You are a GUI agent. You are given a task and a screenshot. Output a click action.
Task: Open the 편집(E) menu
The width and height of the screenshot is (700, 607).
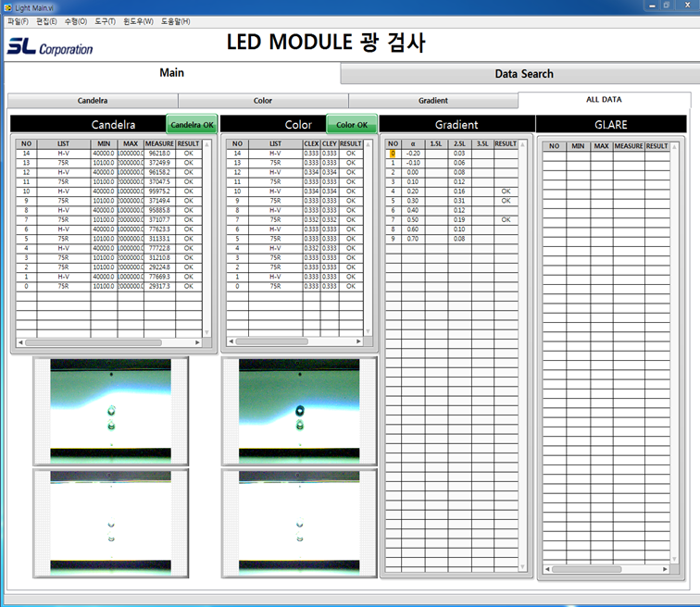(x=45, y=20)
